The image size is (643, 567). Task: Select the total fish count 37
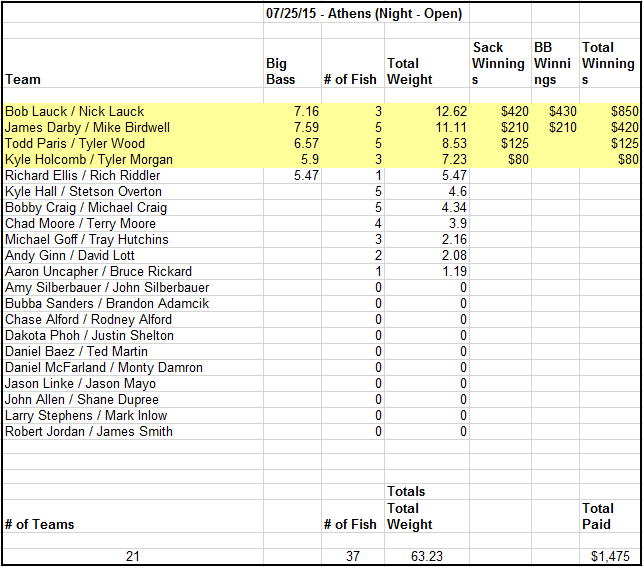point(353,556)
